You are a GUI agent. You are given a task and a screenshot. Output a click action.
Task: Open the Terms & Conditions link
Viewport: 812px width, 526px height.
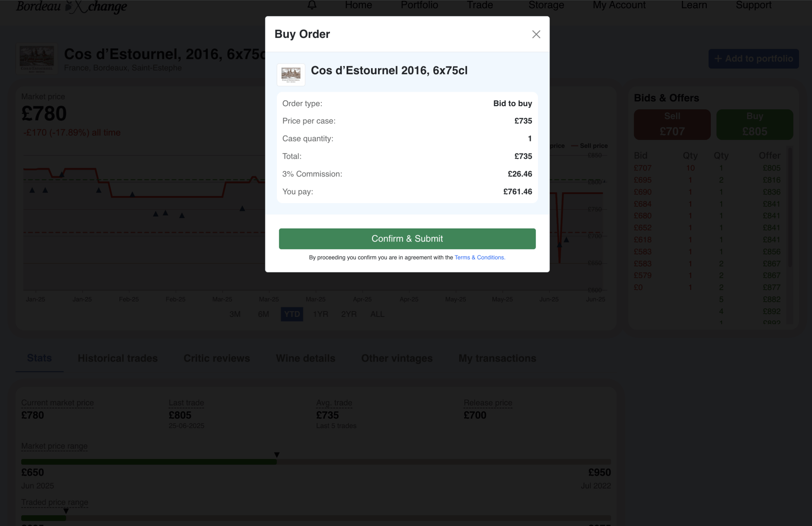(x=480, y=257)
